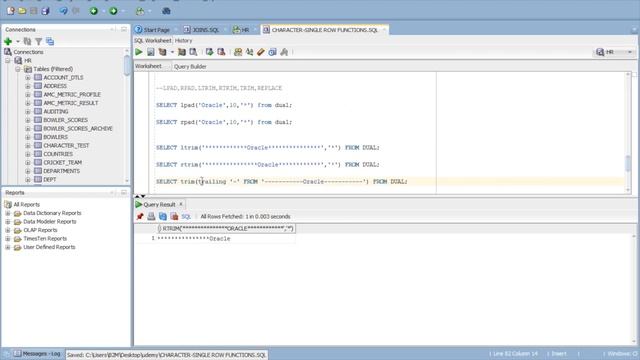This screenshot has width=640, height=360.
Task: Open the dropdown arrow next to Explain Plan
Action: click(172, 52)
